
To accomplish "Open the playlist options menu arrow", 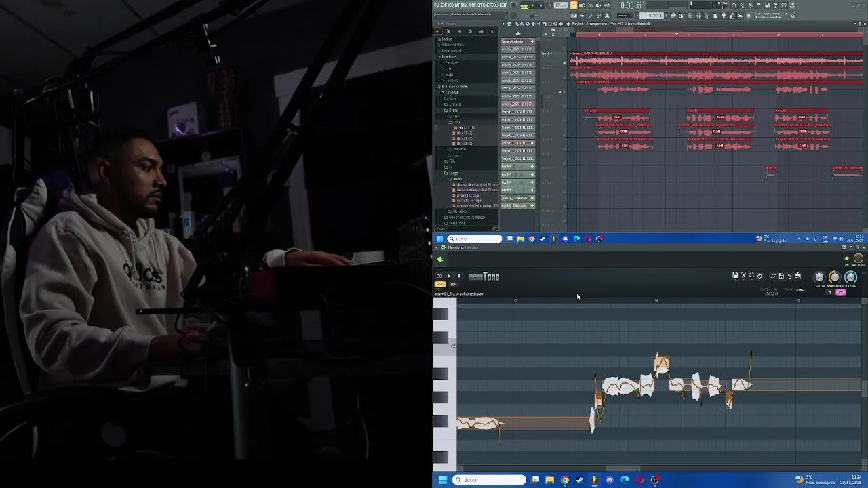I will (503, 24).
